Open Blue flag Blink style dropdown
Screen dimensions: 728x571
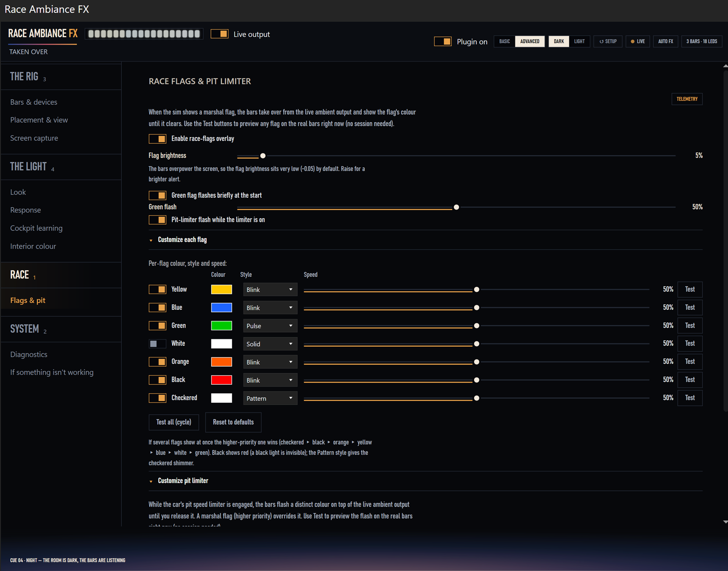(270, 308)
